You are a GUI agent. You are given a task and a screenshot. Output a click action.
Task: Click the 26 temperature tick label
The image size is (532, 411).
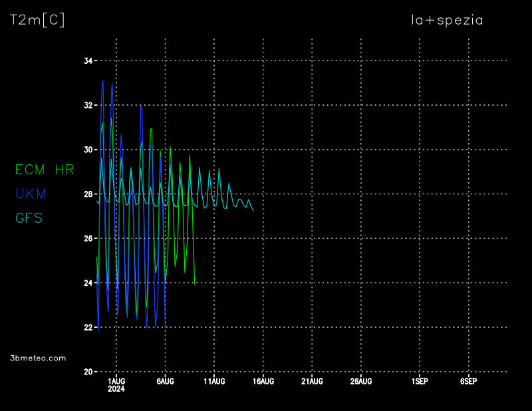point(88,238)
